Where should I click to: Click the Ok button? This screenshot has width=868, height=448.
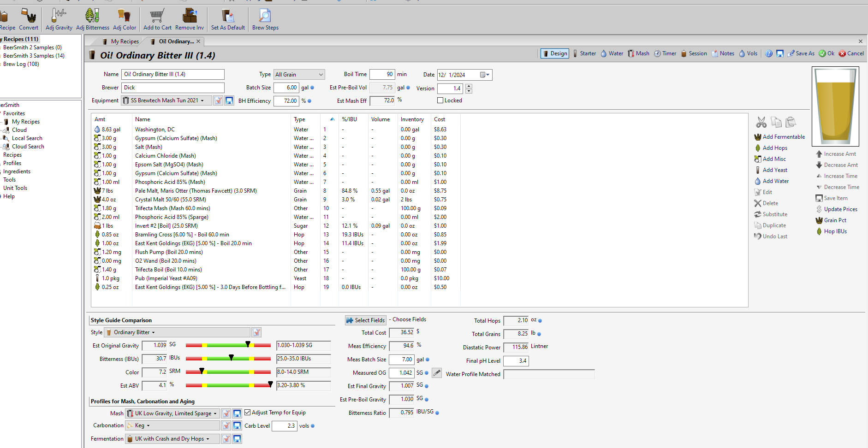826,53
